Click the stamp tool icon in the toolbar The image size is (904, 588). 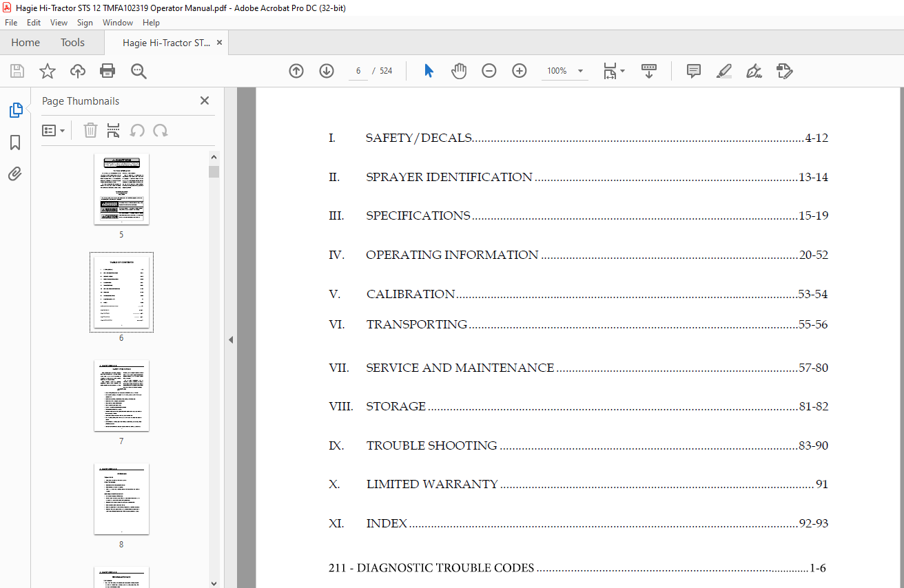(x=784, y=71)
